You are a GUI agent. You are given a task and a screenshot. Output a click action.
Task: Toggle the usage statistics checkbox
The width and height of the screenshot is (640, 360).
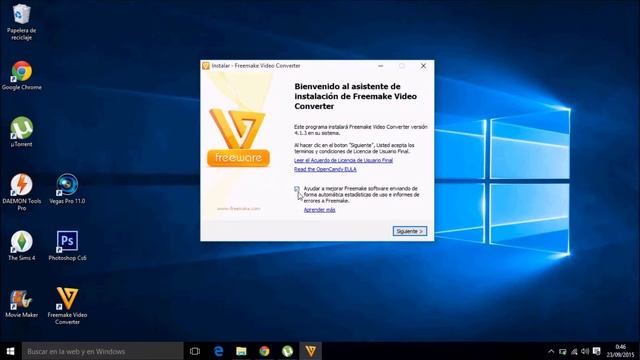tap(297, 189)
